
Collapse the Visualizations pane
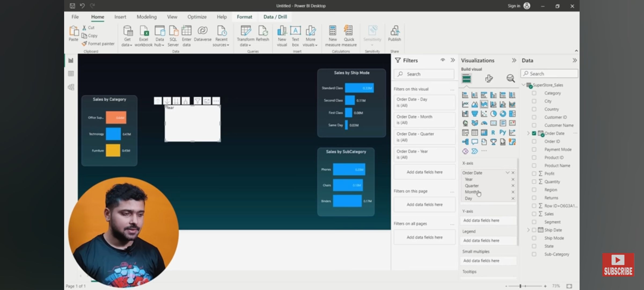514,60
